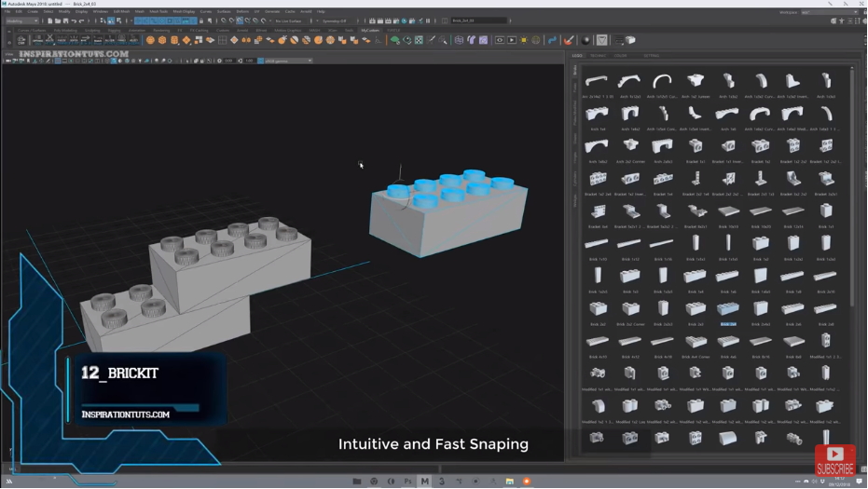Click the orange cylinder shelf icon
The image size is (868, 489).
[x=174, y=40]
